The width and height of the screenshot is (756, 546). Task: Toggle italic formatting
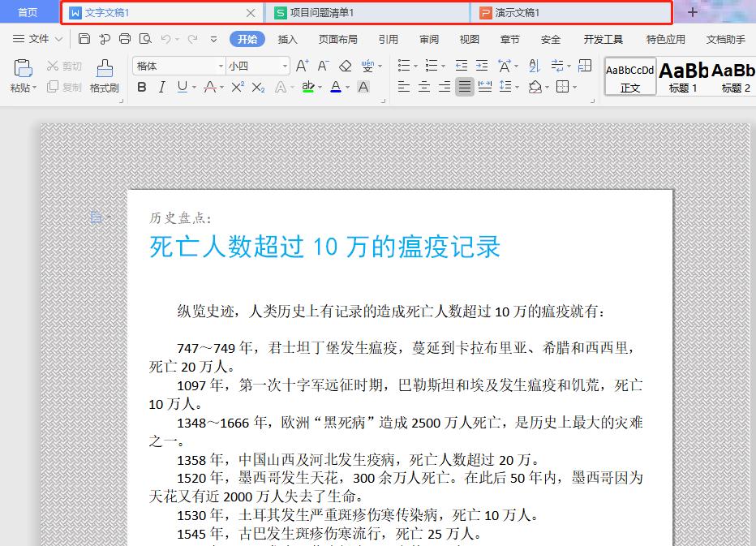tap(161, 86)
